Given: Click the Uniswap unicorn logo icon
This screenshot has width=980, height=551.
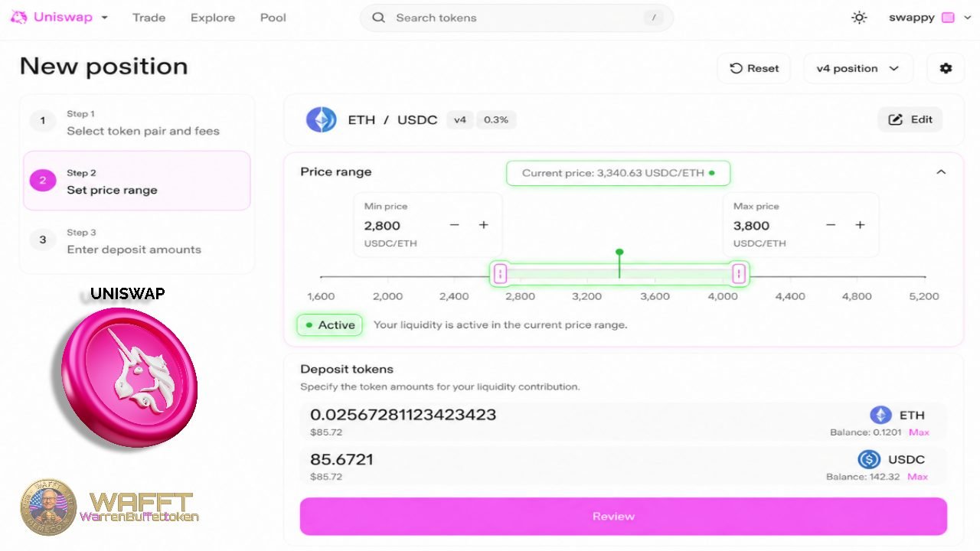Looking at the screenshot, I should (18, 17).
